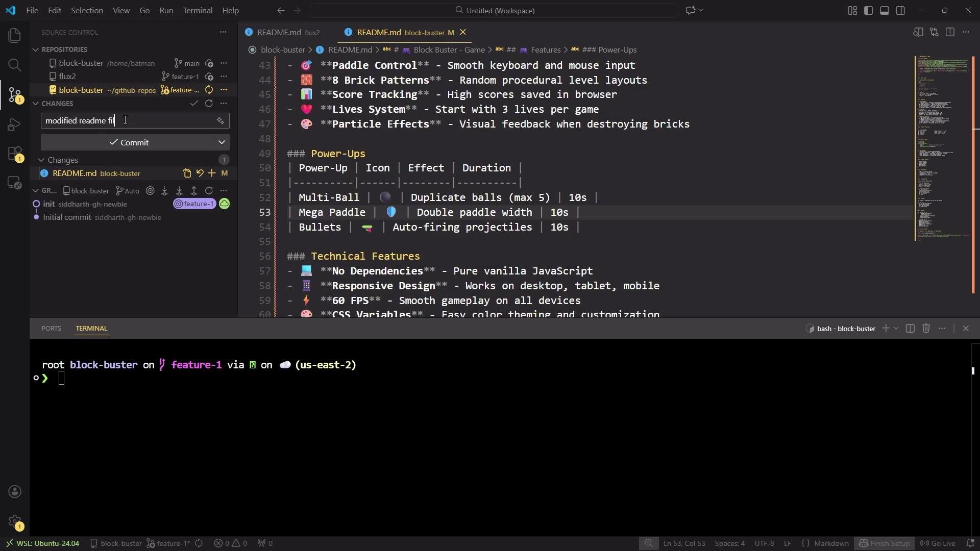Fetch from remote in Graph toolbar
The width and height of the screenshot is (980, 551).
click(x=164, y=191)
